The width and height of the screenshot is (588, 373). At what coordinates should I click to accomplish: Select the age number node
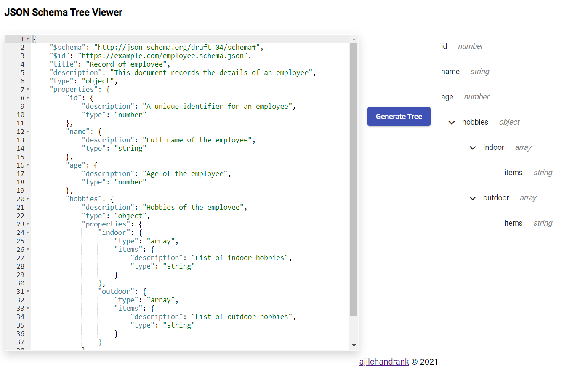coord(447,97)
